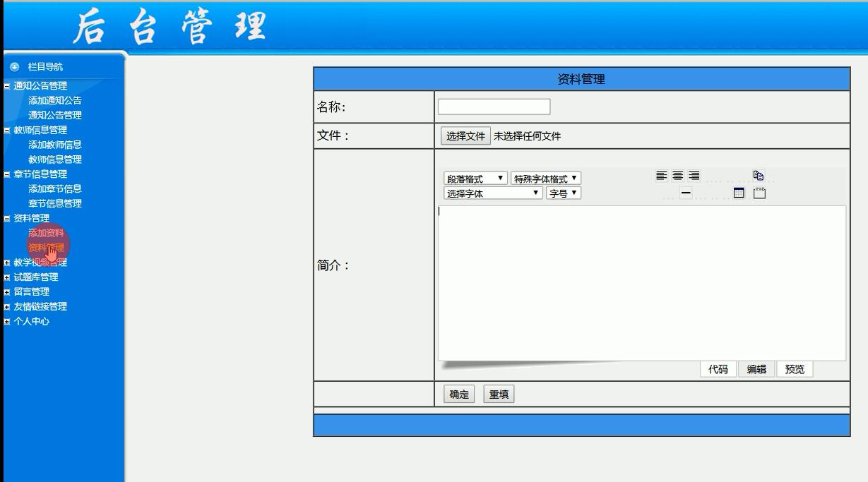Open 教师信息管理 sub-item in sidebar

[55, 159]
